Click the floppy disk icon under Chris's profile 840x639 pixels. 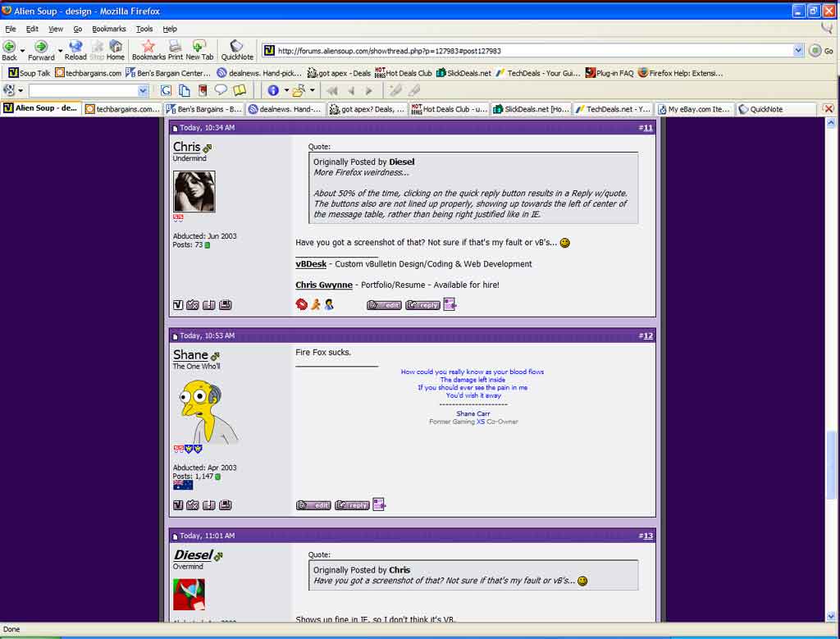pyautogui.click(x=226, y=305)
